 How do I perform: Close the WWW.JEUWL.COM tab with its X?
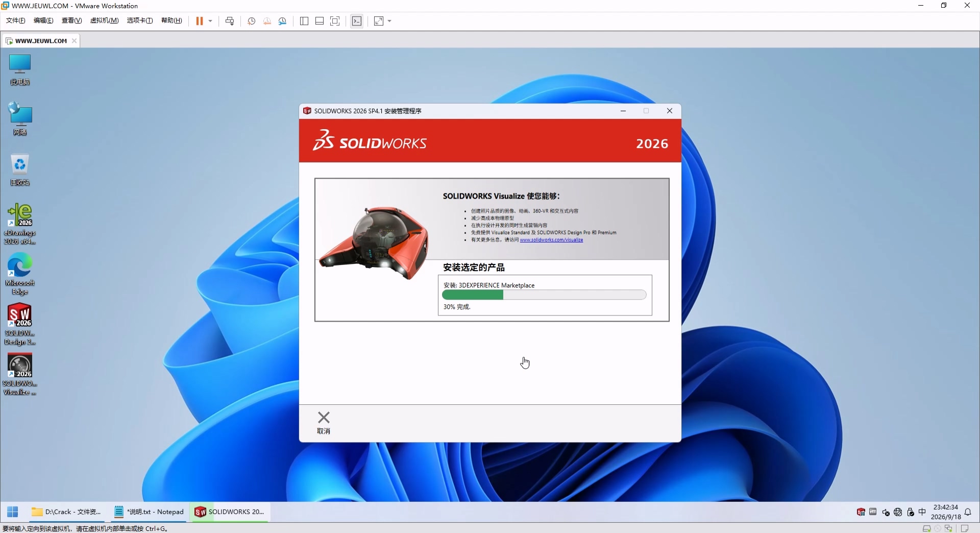[x=74, y=41]
